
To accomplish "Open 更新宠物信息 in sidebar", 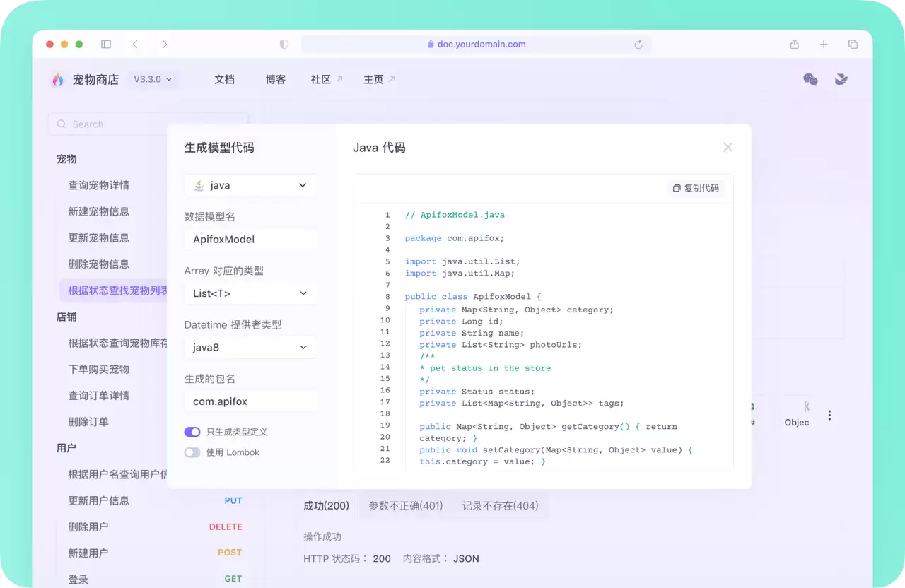I will tap(99, 237).
